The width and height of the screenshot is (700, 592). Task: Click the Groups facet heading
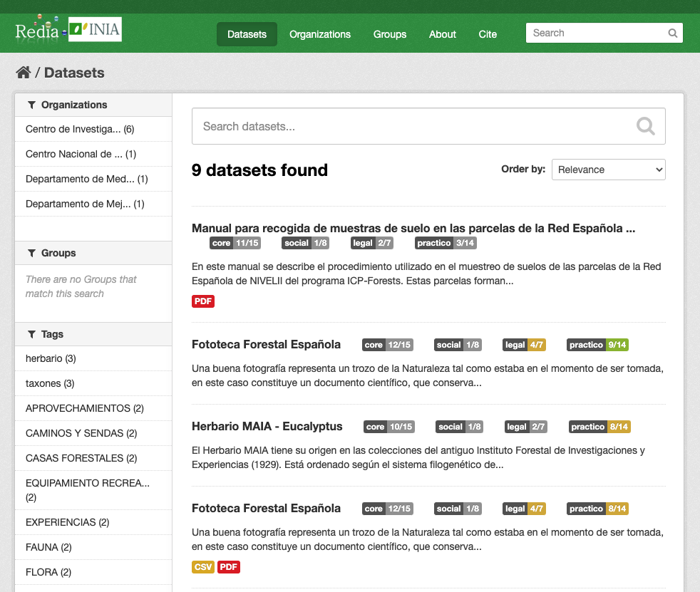pyautogui.click(x=93, y=253)
